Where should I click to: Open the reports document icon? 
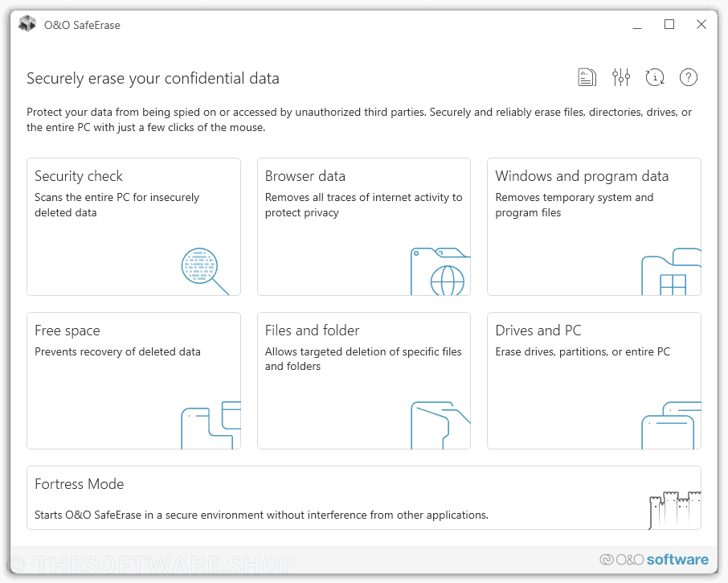(587, 77)
